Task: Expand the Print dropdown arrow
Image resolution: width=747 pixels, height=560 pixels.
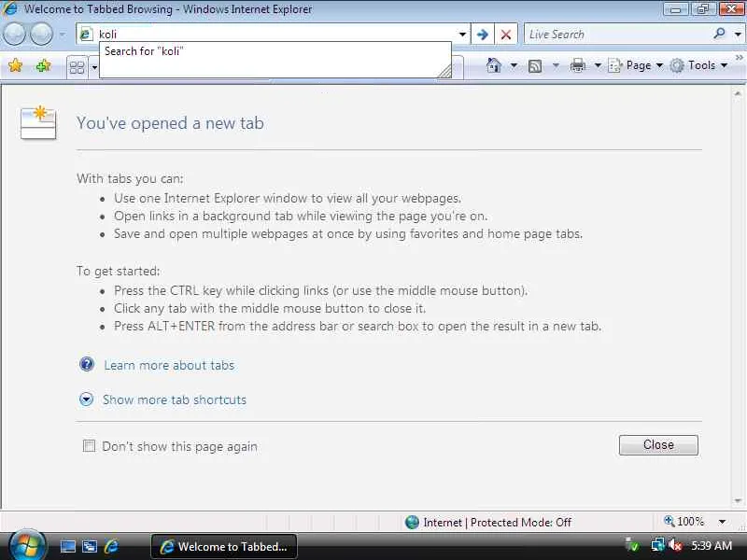Action: coord(598,65)
